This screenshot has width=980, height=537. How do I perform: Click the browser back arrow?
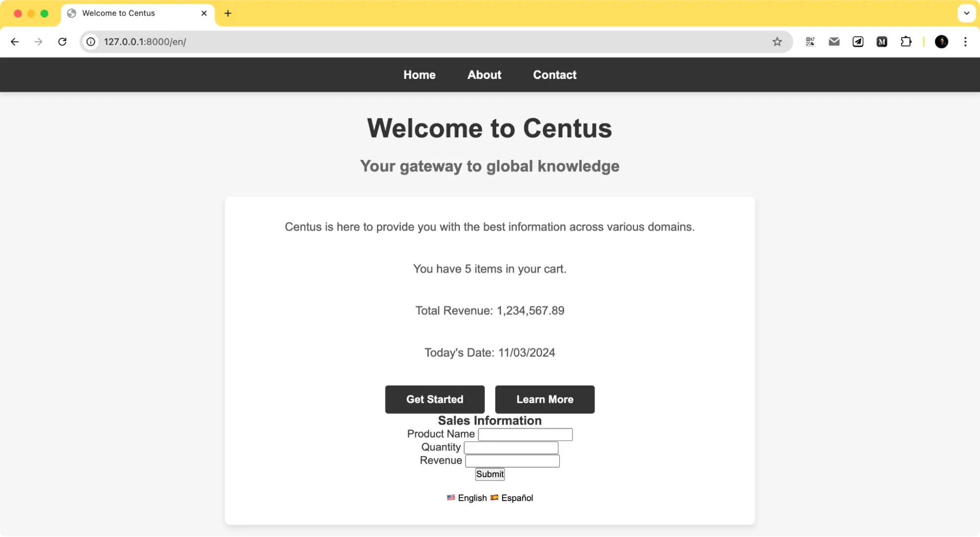click(x=15, y=42)
